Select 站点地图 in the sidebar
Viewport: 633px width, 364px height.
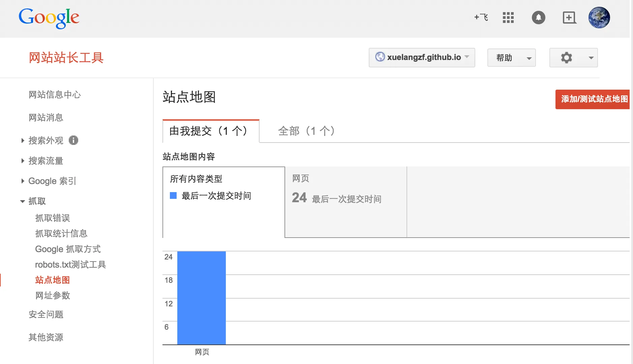pos(53,280)
